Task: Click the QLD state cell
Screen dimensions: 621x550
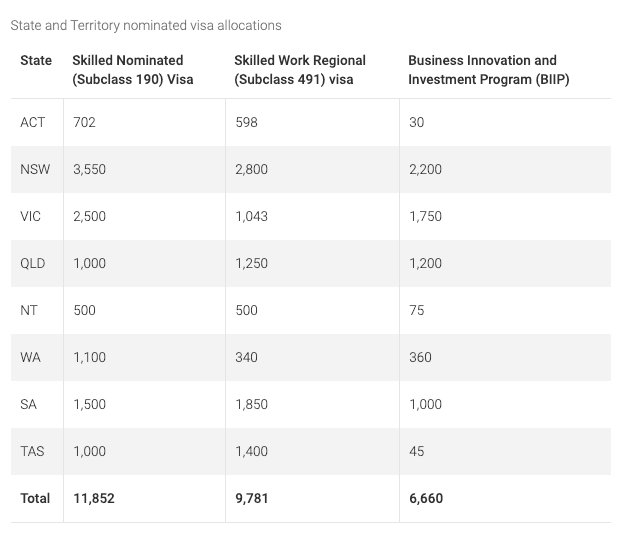Action: (x=34, y=263)
